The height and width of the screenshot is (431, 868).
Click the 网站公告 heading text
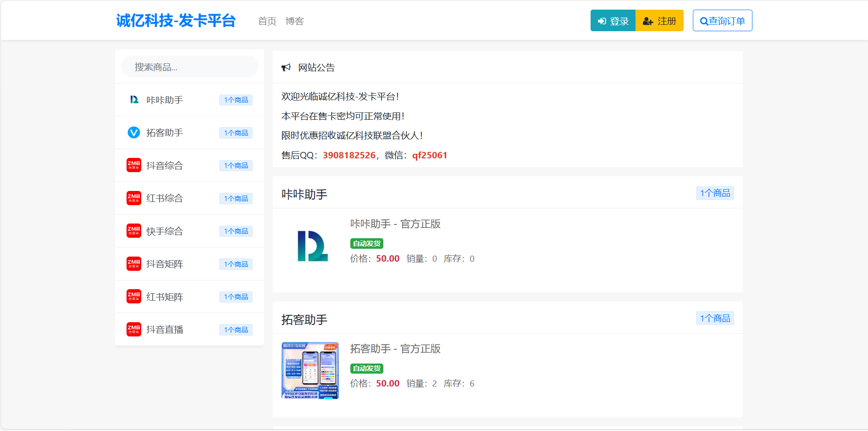tap(316, 67)
